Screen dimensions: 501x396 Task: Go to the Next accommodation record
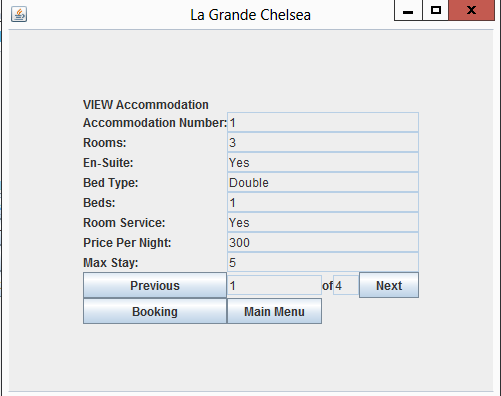pyautogui.click(x=389, y=285)
